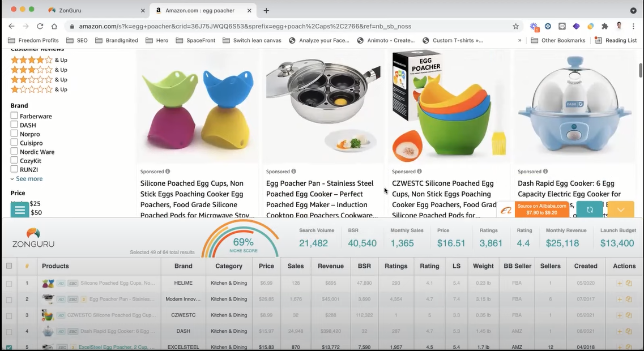Click the Alibaba logo icon
The height and width of the screenshot is (351, 644).
506,210
